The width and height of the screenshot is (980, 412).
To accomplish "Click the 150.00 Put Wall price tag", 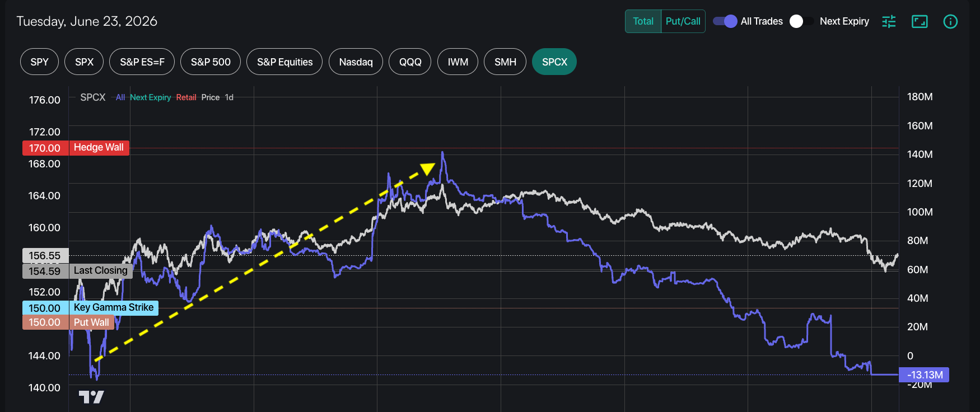I will click(x=45, y=322).
